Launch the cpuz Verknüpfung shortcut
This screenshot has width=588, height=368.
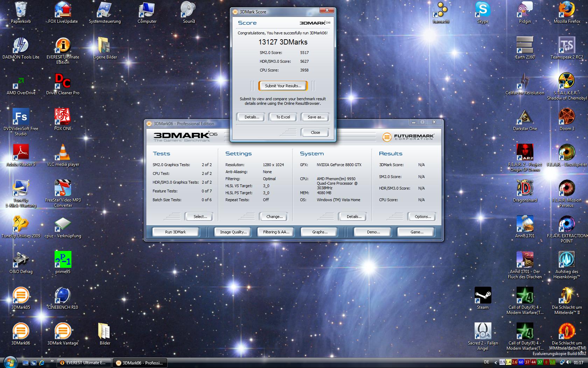[x=63, y=227]
